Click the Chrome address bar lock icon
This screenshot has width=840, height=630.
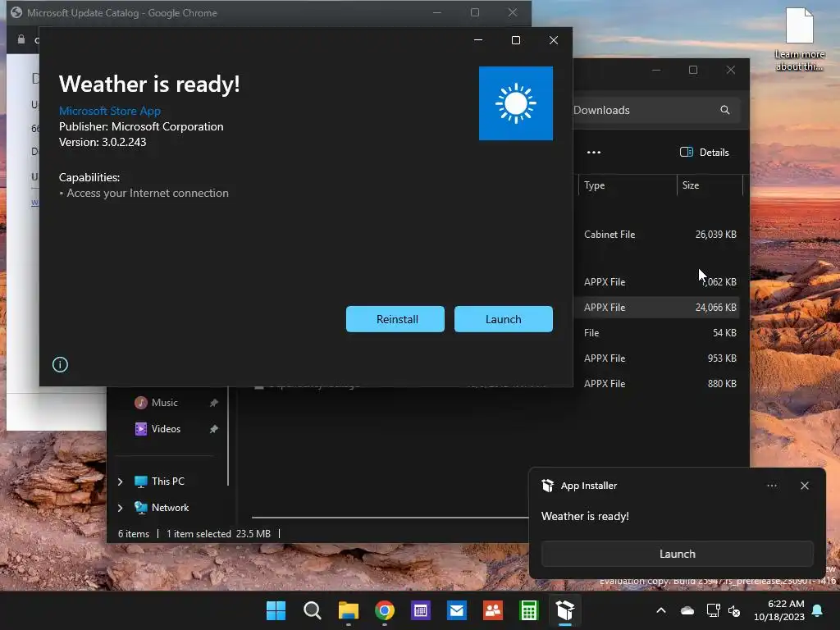point(21,39)
